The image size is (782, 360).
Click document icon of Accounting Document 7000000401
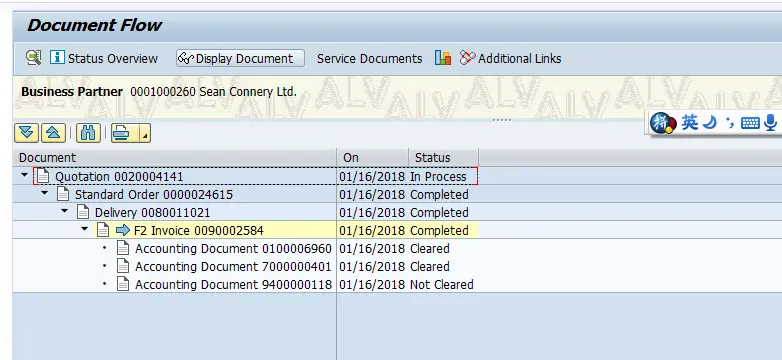click(123, 266)
